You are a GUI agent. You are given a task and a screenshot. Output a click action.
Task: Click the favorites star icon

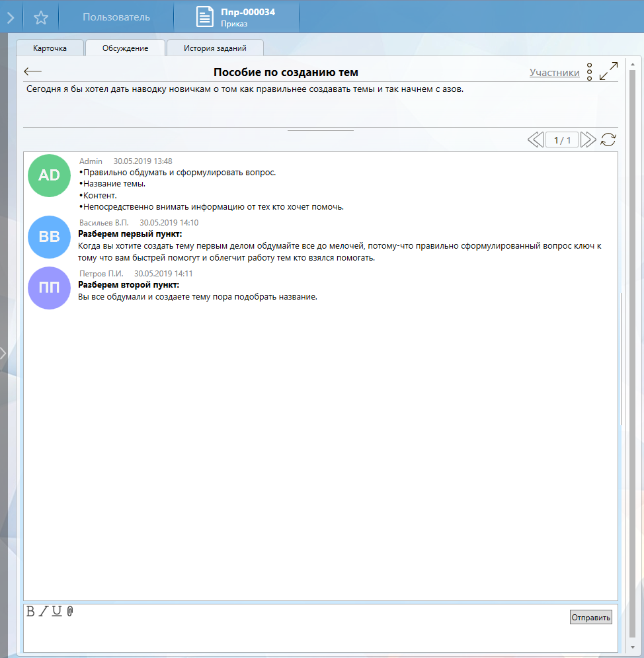click(x=41, y=17)
